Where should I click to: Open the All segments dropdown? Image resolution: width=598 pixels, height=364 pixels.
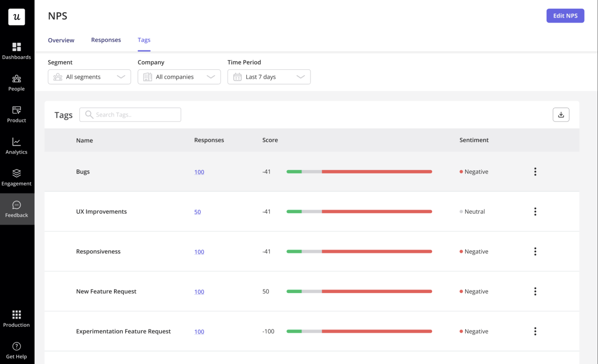tap(89, 77)
